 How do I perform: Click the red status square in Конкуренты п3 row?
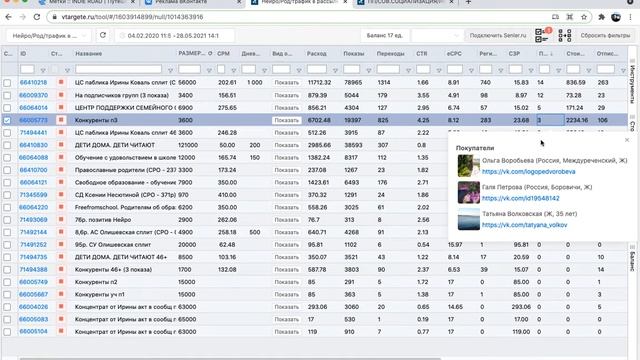pyautogui.click(x=61, y=120)
